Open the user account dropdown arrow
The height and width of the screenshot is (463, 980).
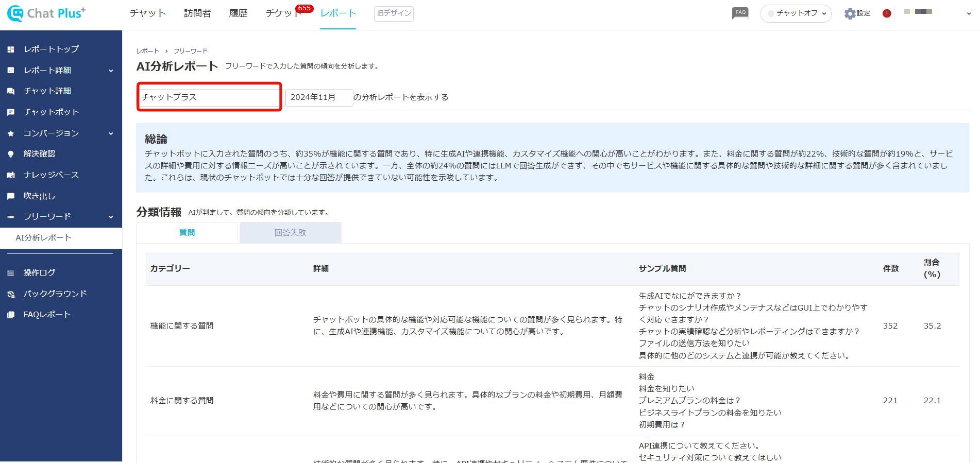(x=969, y=14)
